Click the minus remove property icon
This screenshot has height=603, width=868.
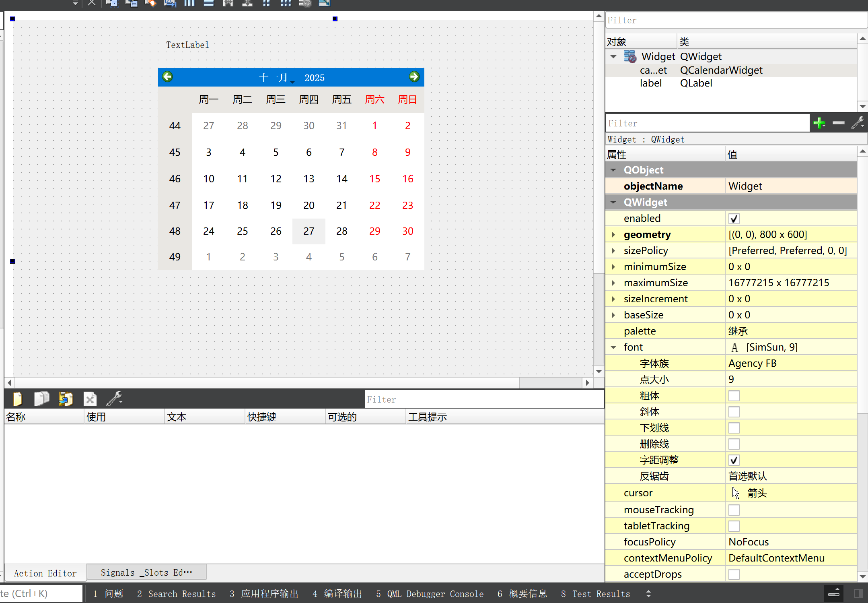point(838,123)
